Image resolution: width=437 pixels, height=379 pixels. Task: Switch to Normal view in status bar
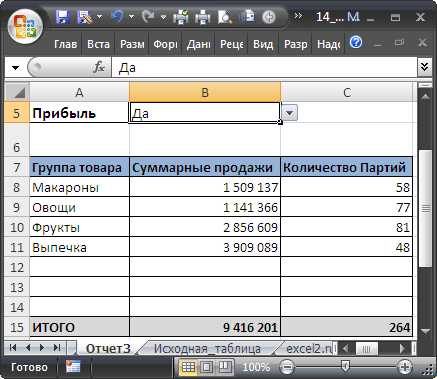pos(188,367)
